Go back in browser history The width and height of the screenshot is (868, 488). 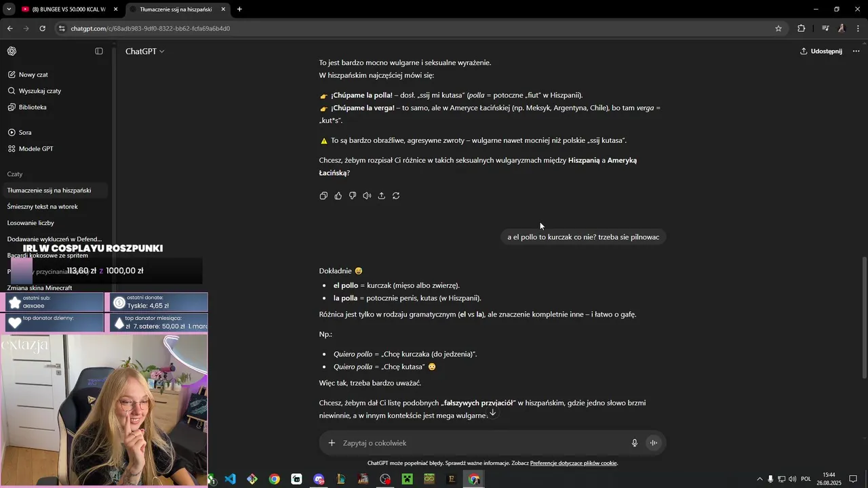(x=9, y=28)
